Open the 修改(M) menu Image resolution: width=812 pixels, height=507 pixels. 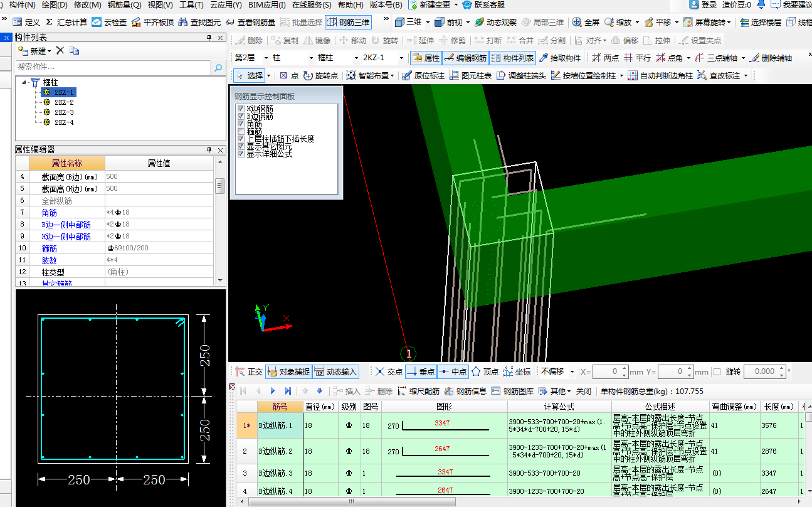87,4
